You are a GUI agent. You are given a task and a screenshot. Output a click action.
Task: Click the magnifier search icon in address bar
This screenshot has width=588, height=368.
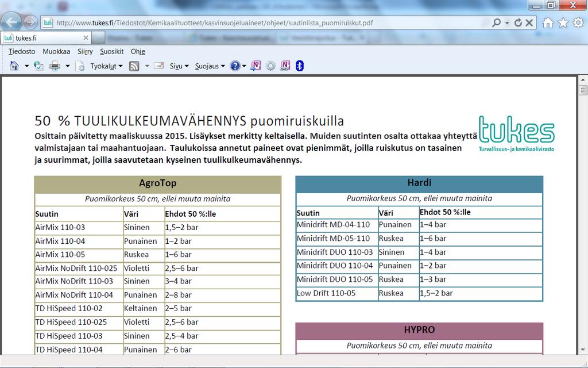[496, 23]
